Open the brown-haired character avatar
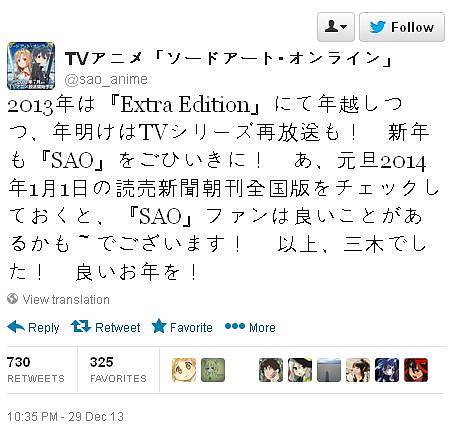Viewport: 453px width, 431px height. [271, 370]
